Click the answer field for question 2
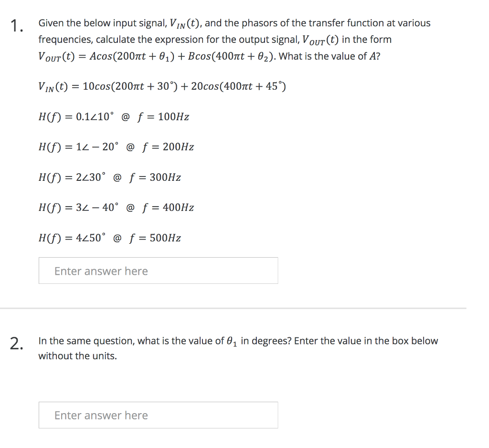The height and width of the screenshot is (448, 489). pos(158,415)
